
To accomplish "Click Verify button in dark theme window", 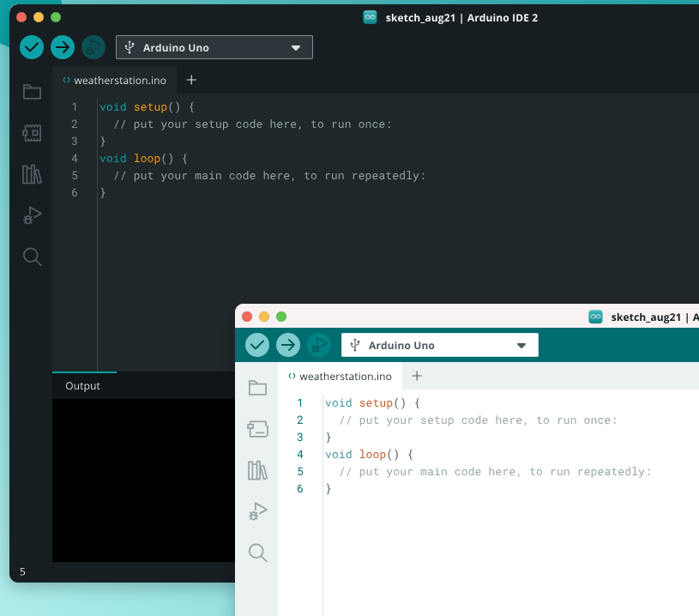I will [32, 47].
